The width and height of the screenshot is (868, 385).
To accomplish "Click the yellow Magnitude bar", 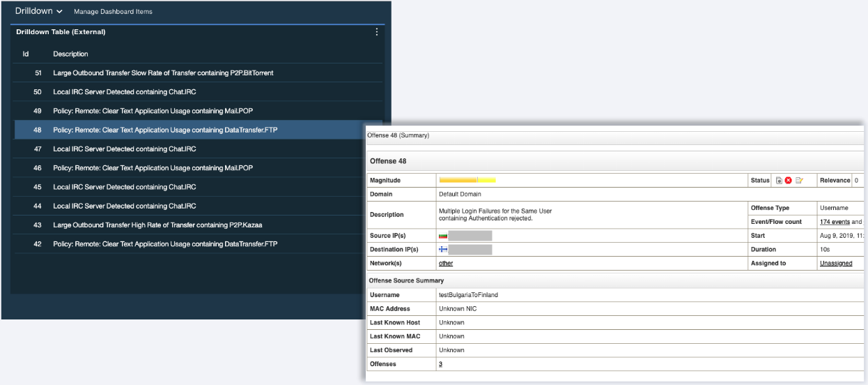I will [x=467, y=181].
